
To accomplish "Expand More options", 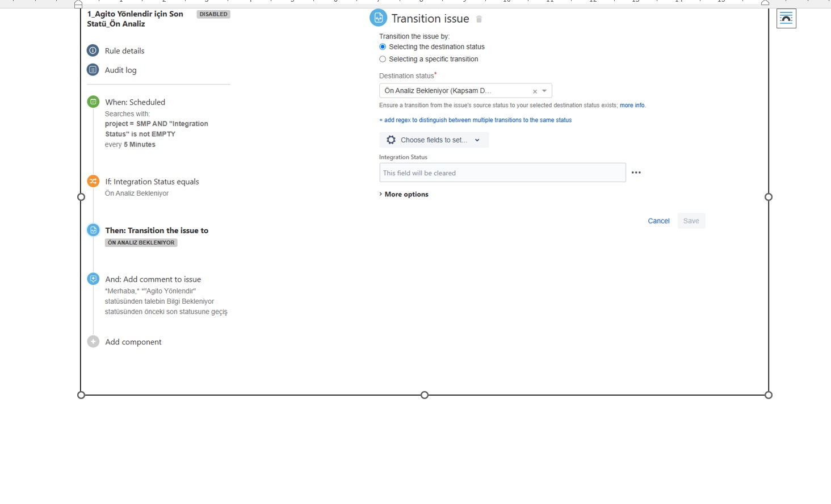I will [404, 194].
